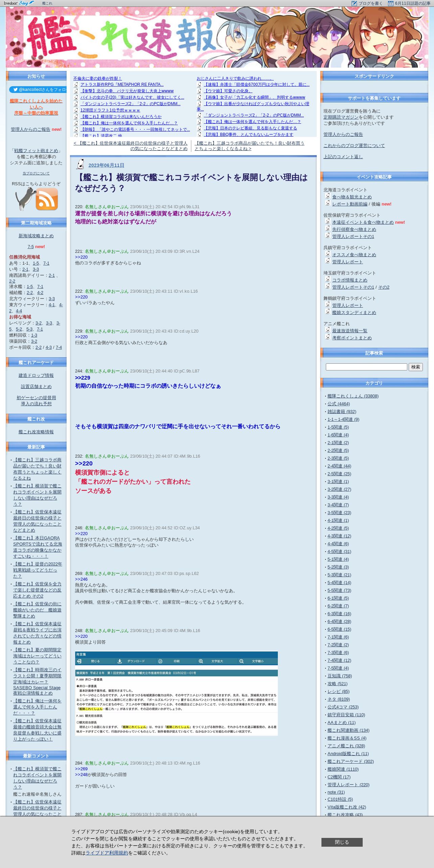Open 当ブログについて link
434x868 pixels.
pyautogui.click(x=36, y=173)
